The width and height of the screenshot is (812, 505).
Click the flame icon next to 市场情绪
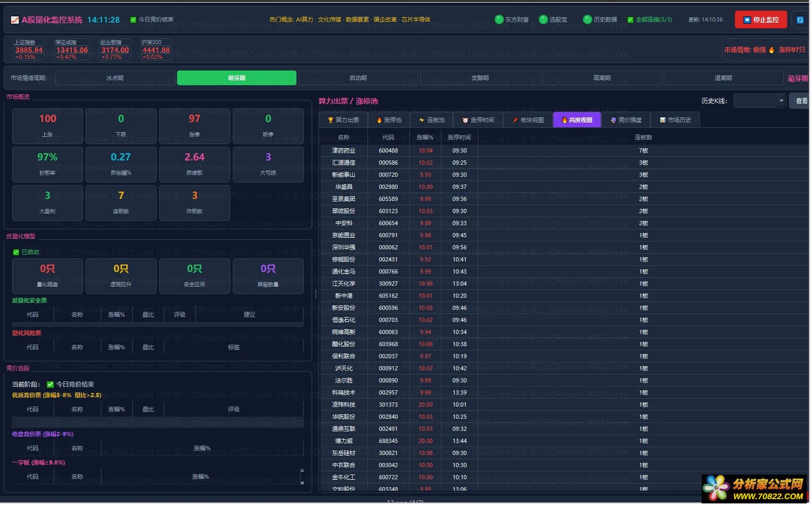772,50
